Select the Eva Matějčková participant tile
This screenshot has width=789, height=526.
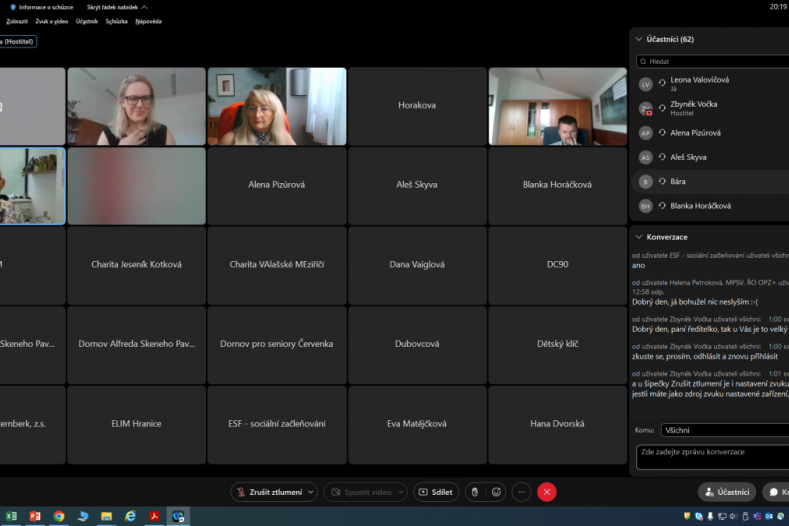(x=417, y=424)
